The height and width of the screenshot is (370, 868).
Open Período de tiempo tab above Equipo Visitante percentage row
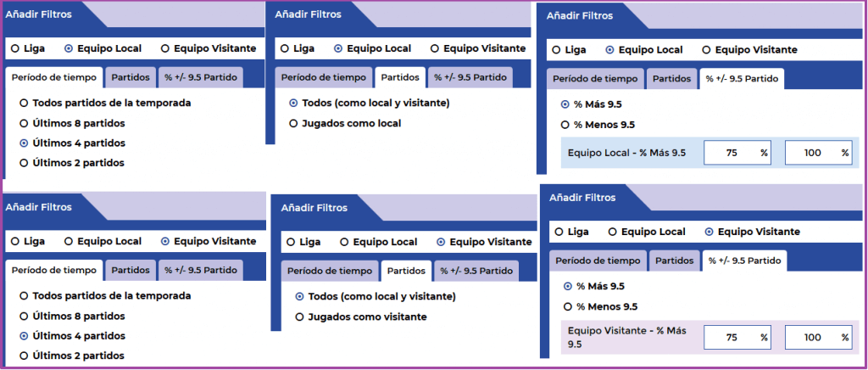coord(598,261)
